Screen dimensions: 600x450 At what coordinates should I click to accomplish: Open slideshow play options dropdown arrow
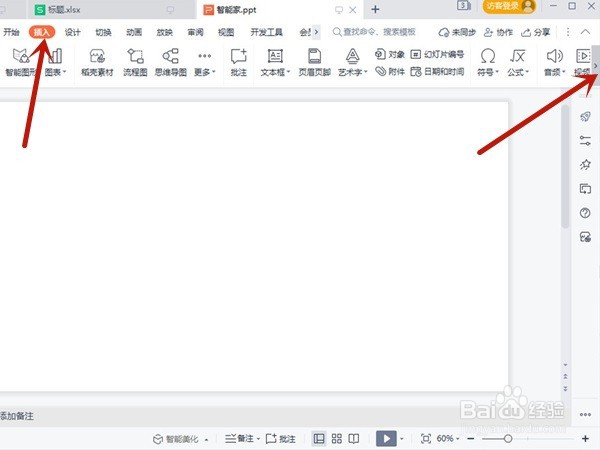(401, 439)
